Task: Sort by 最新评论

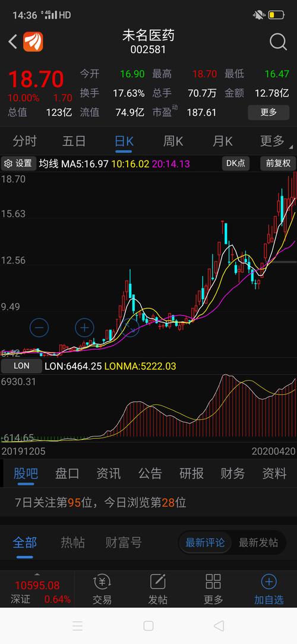Action: pos(205,543)
